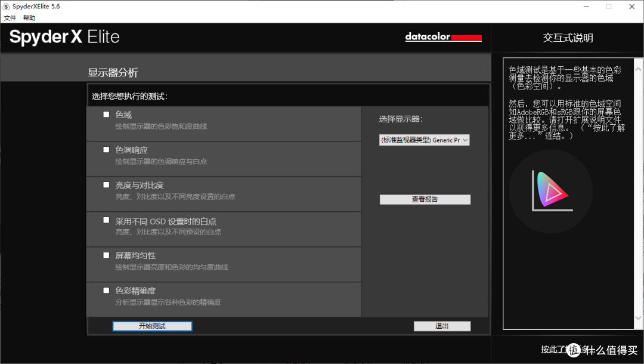Click the 查看报告 button
Screen dimensions: 644x364
[425, 199]
